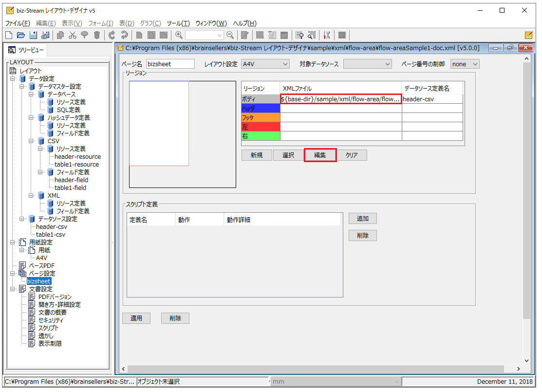The height and width of the screenshot is (392, 542).
Task: Collapse the データマスター設定 tree node
Action: coord(22,86)
